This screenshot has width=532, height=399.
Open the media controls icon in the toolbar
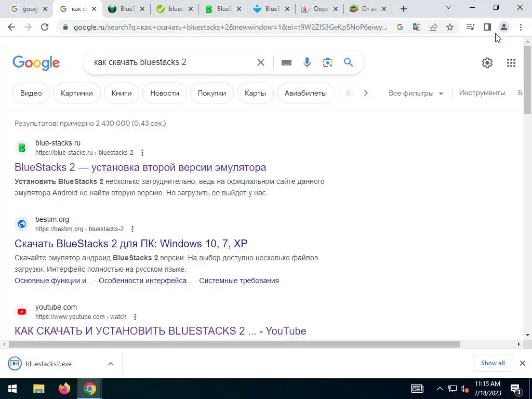470,27
